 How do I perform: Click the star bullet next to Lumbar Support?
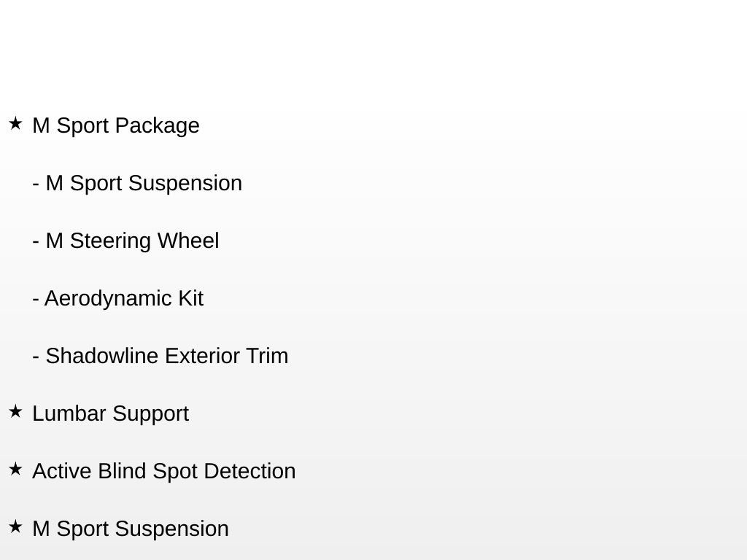pyautogui.click(x=15, y=412)
